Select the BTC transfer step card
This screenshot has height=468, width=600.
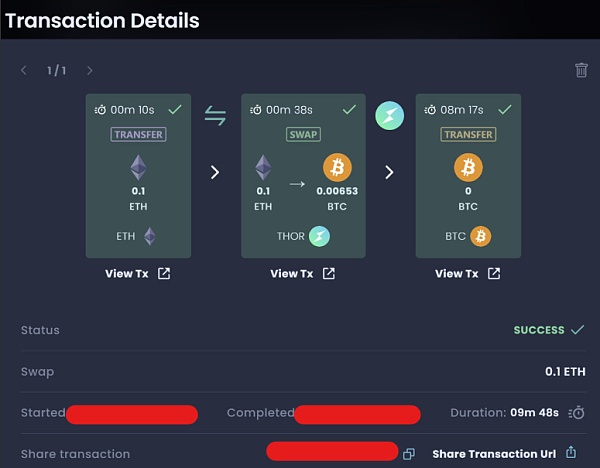tap(468, 176)
